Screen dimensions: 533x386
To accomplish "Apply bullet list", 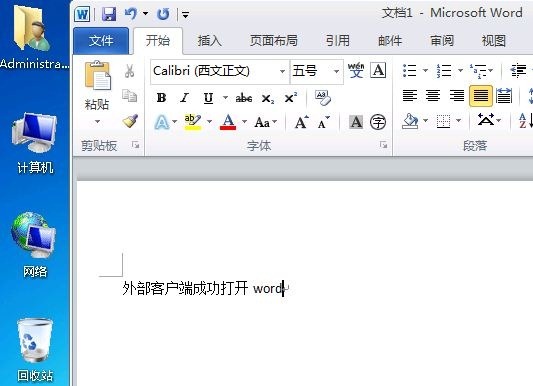I will [409, 71].
